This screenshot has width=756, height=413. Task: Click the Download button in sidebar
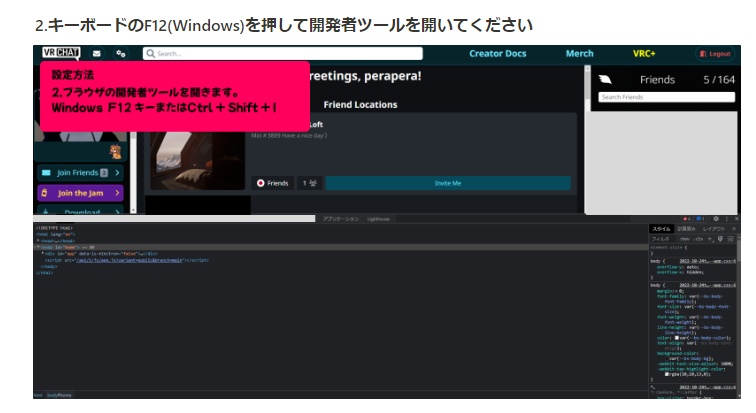point(80,211)
